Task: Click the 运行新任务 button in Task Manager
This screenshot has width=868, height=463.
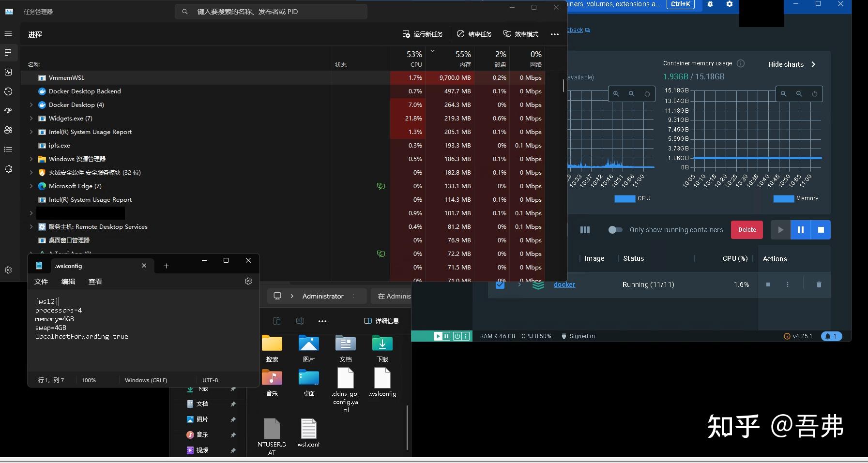Action: click(422, 34)
